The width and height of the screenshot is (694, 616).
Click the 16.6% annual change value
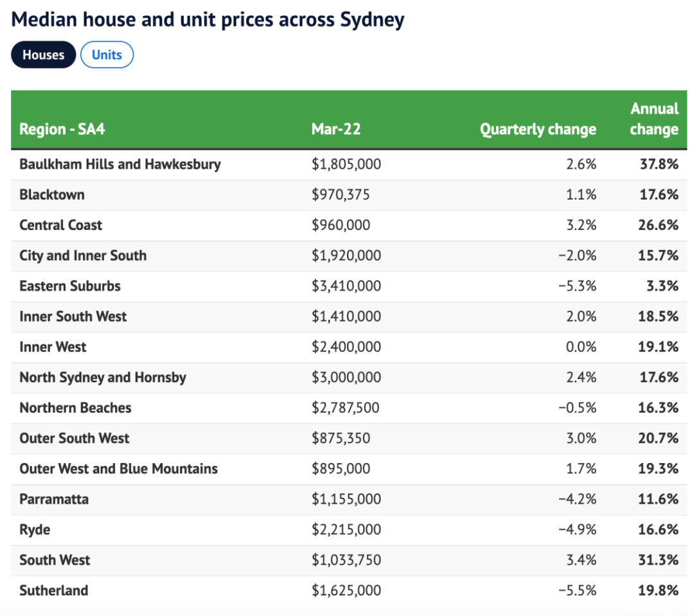[x=658, y=530]
